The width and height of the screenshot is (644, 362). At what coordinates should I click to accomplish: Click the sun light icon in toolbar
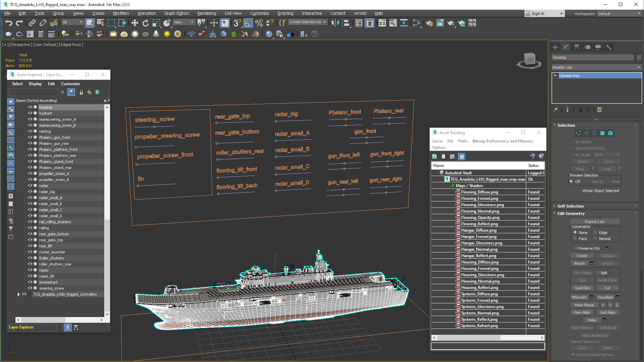coord(167,34)
